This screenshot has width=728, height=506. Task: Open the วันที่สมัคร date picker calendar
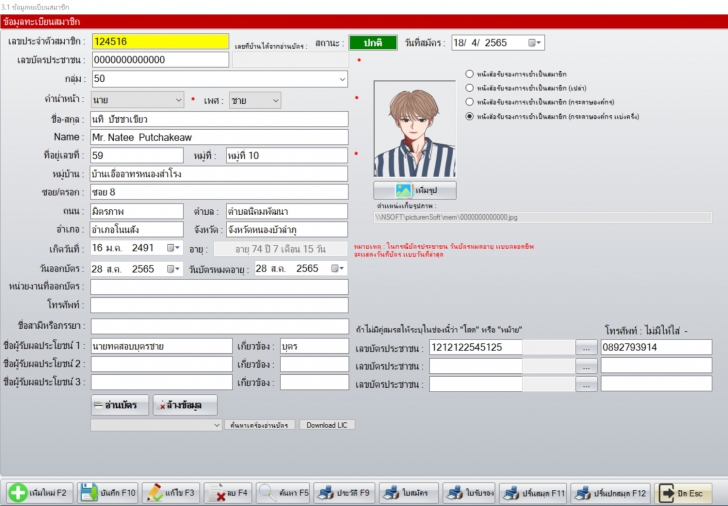click(537, 43)
